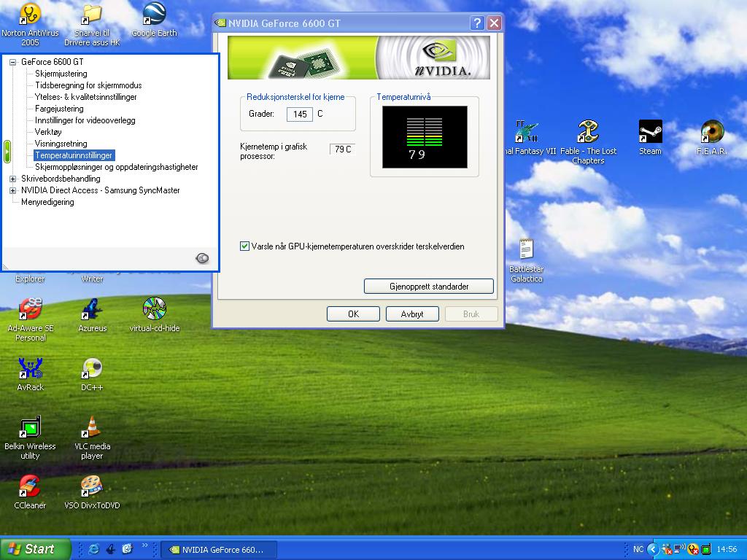This screenshot has width=747, height=560.
Task: Open the Final Fantasy VII shortcut
Action: [530, 138]
